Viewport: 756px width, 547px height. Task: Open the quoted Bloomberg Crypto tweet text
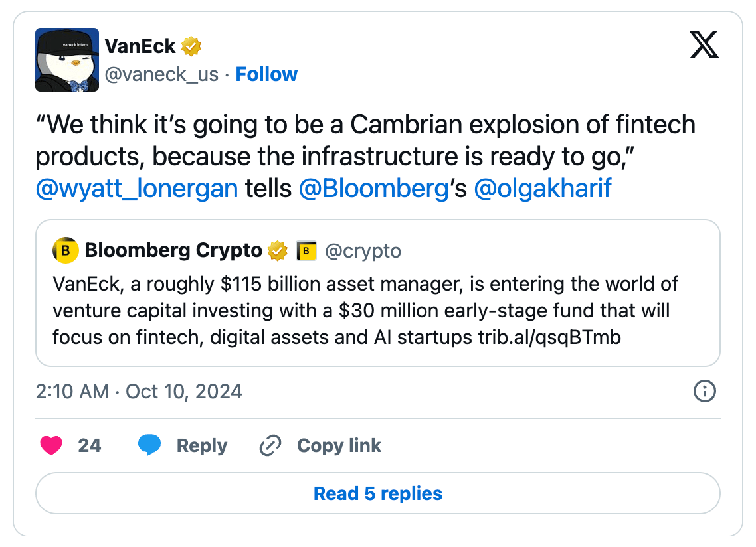[365, 311]
